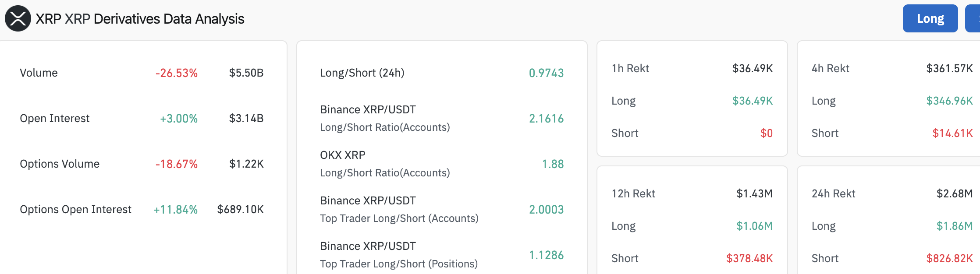
Task: Click the 4h Rekt Long $346.96K value
Action: tap(949, 101)
